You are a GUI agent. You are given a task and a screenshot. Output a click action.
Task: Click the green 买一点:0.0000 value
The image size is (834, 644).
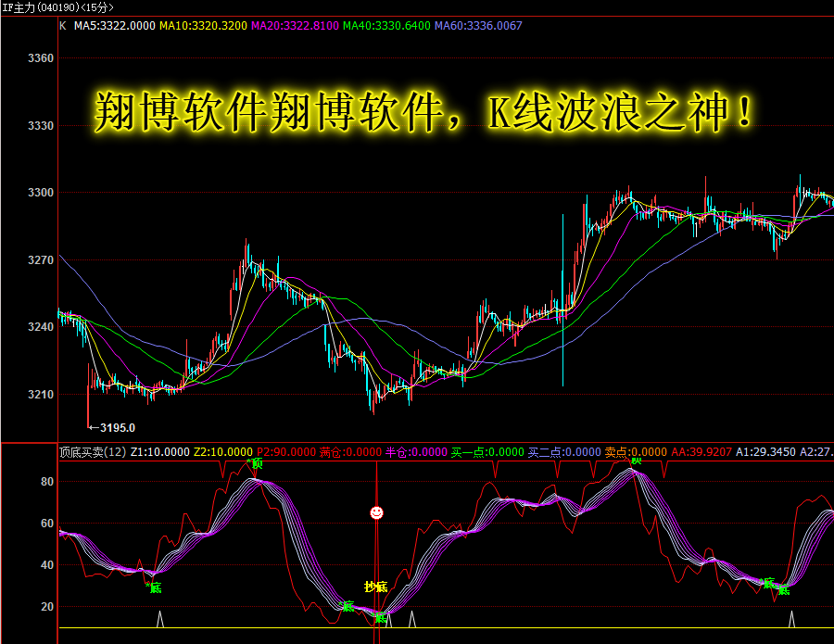tap(487, 452)
